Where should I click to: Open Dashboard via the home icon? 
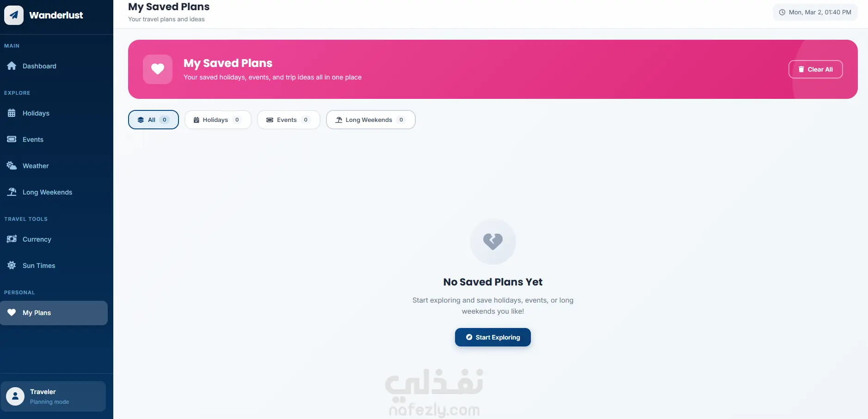12,66
